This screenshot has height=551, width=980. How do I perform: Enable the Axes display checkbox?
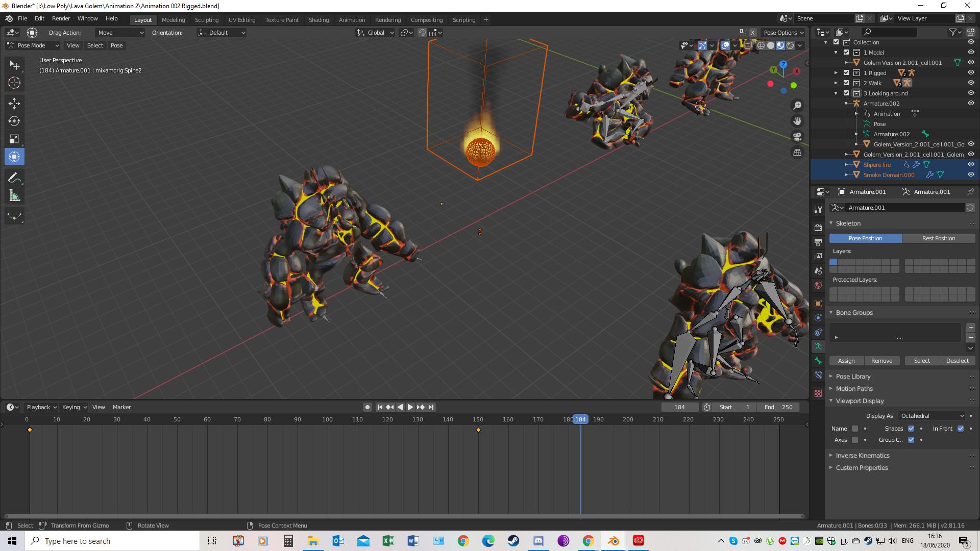click(855, 440)
